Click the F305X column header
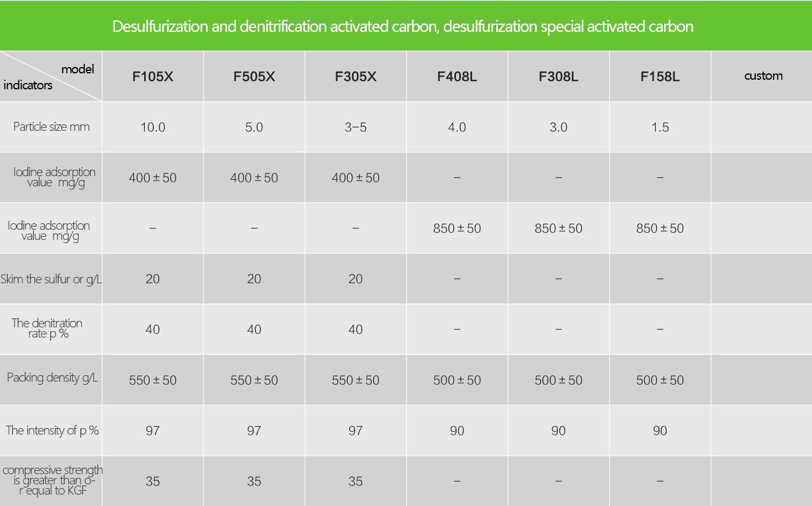 click(x=355, y=77)
